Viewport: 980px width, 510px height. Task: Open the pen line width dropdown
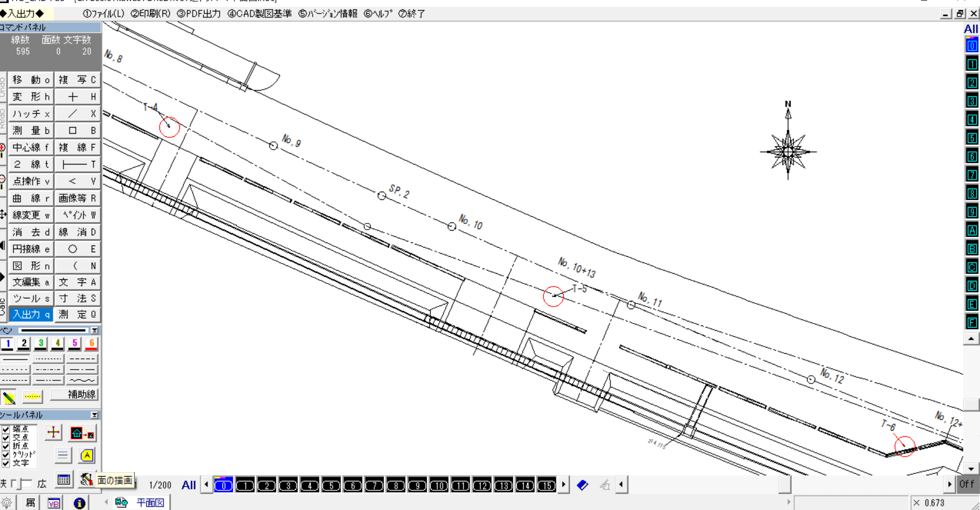pyautogui.click(x=94, y=331)
